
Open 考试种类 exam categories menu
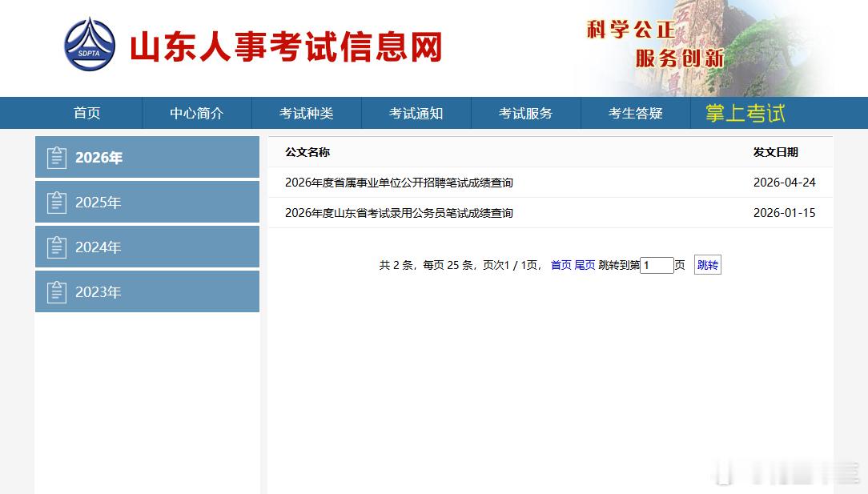coord(306,113)
